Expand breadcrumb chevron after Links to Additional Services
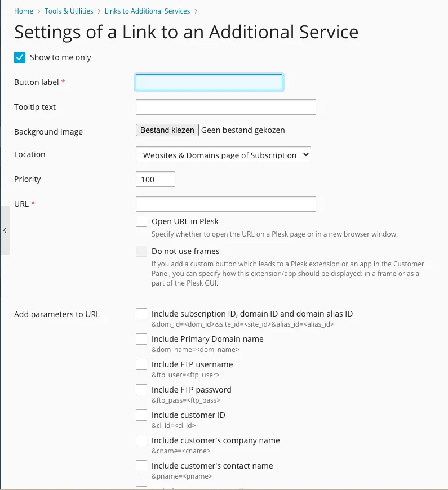Screen dimensions: 448x490 tap(196, 11)
